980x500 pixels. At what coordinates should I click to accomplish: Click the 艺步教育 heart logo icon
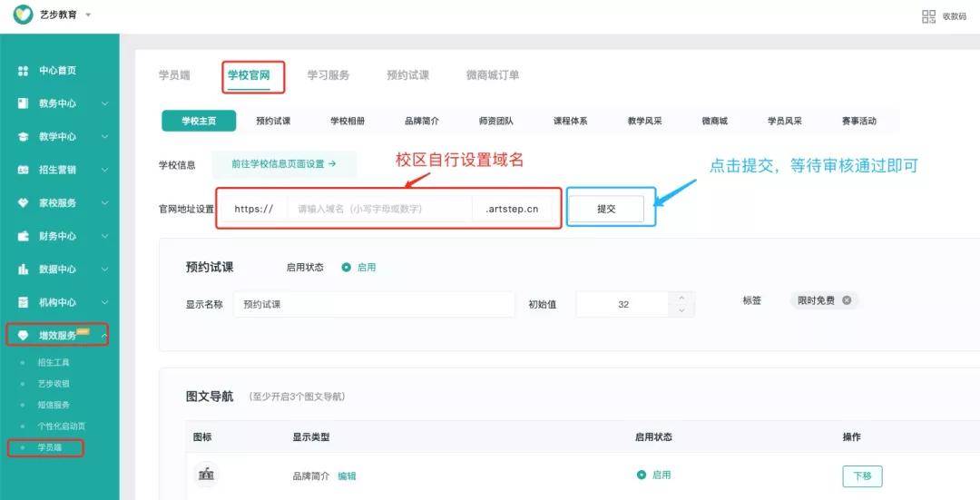(23, 15)
